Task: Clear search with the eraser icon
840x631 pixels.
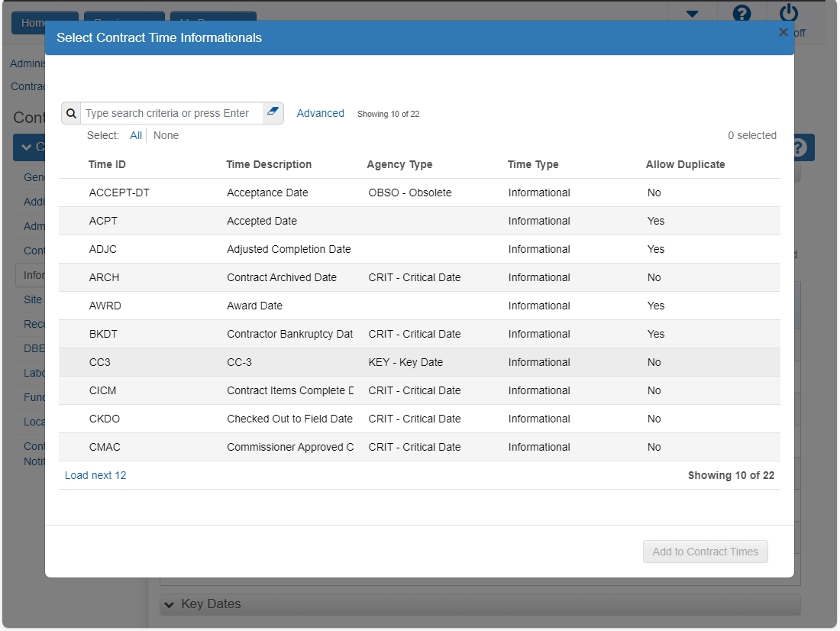Action: (273, 112)
